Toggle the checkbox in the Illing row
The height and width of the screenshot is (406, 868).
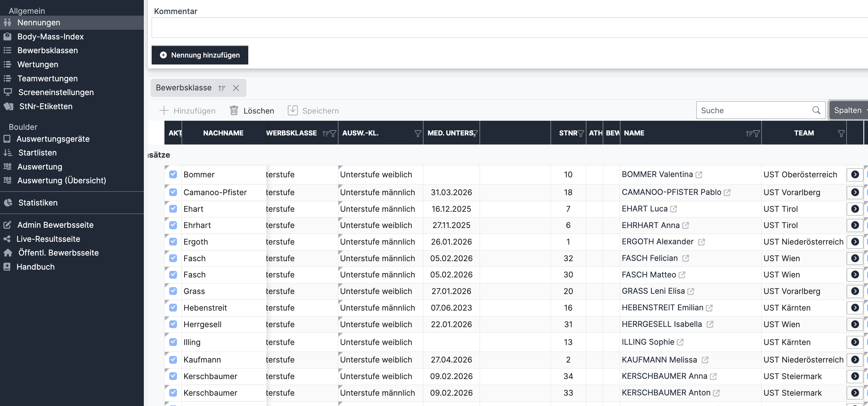(173, 342)
